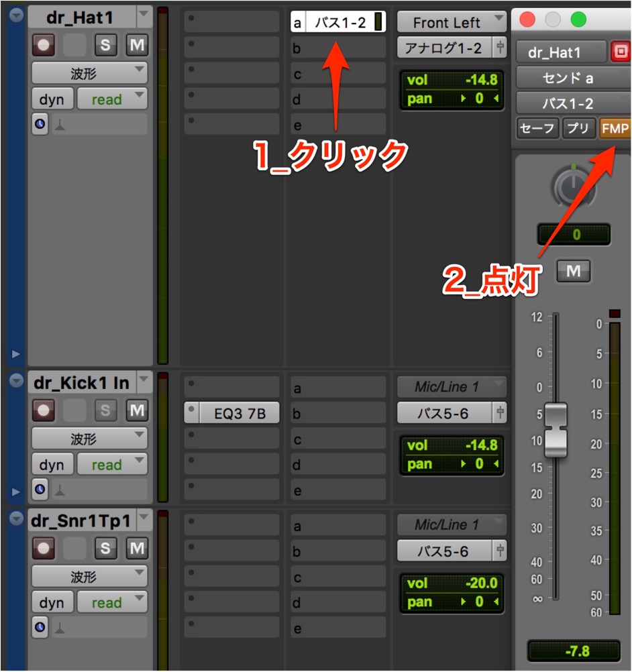Toggle FMP follow main pan button
This screenshot has height=672, width=632.
615,128
